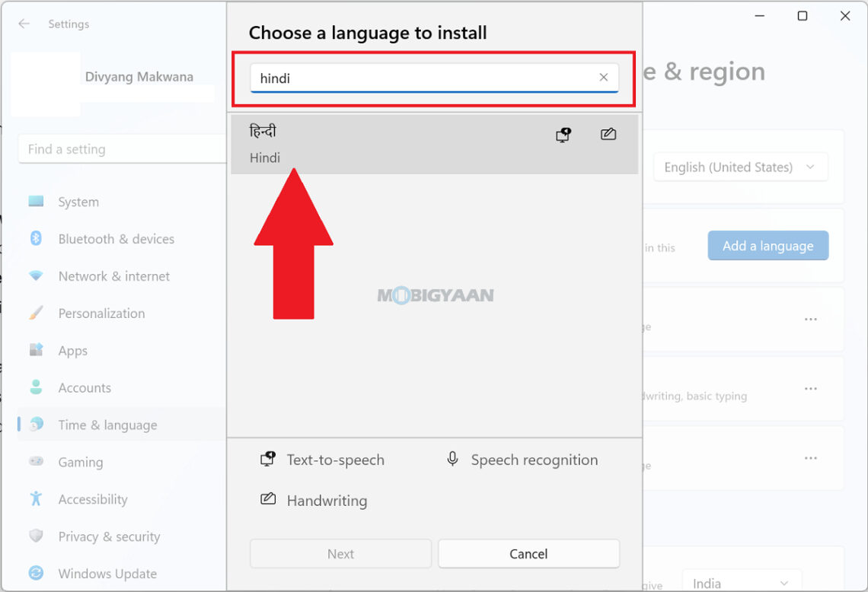The image size is (868, 592).
Task: Click the text-to-speech icon on the Hindi result
Action: point(563,134)
